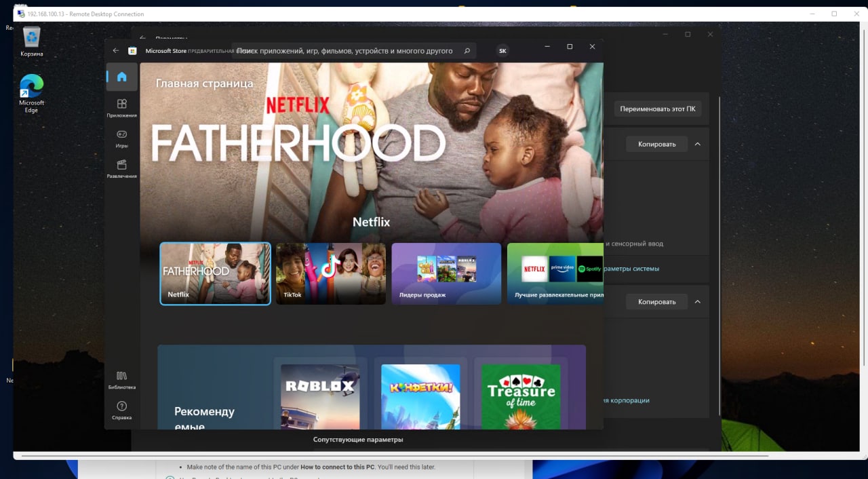Click the upper Копировать button in Settings

click(x=656, y=144)
